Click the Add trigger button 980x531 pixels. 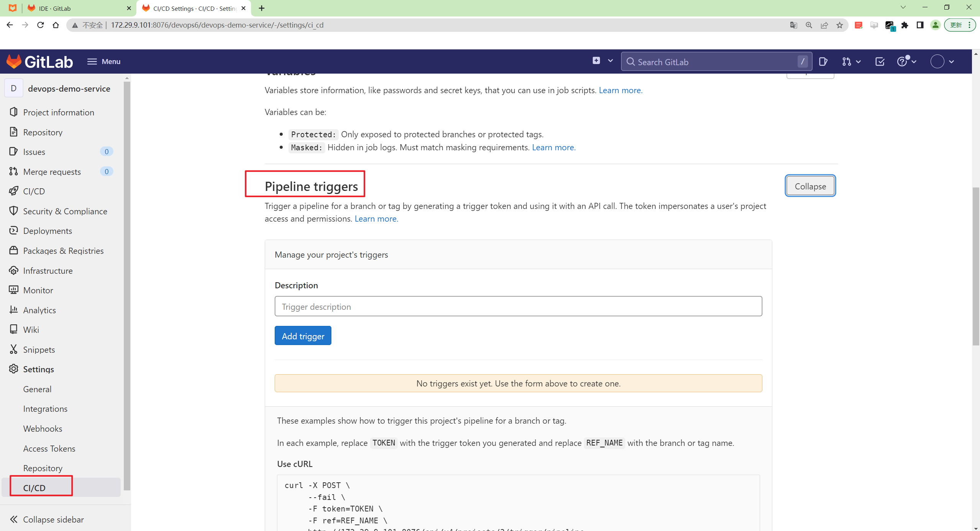pos(303,336)
